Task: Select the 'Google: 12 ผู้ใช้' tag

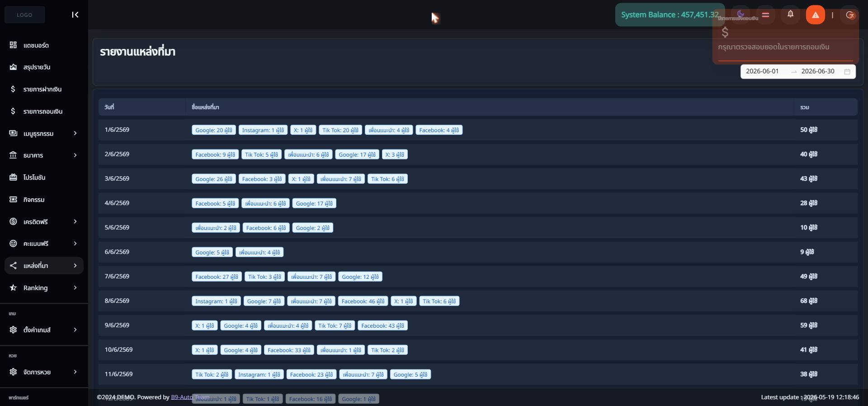Action: 360,277
